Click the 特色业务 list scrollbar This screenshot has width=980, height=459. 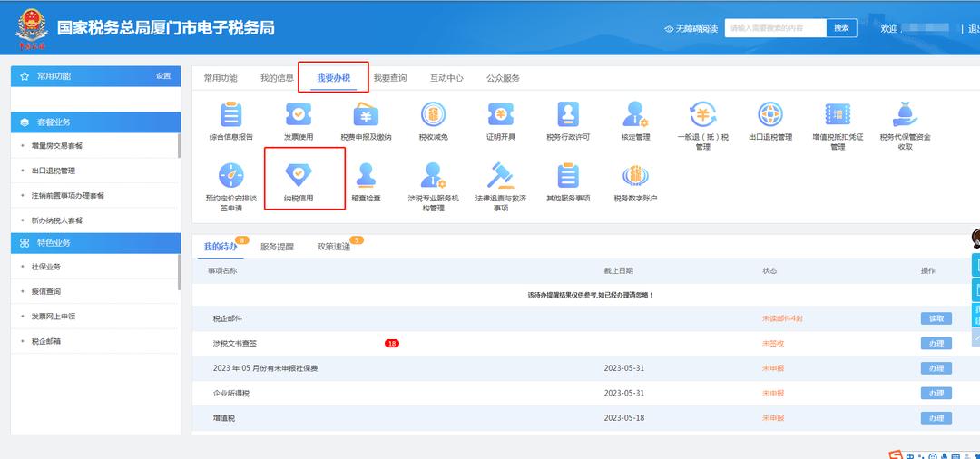coord(180,272)
